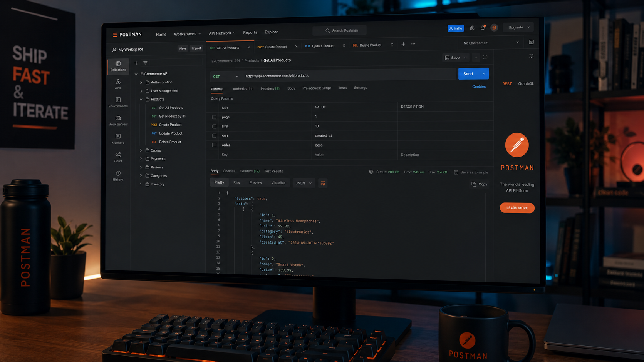Open the Environments sidebar panel
Screen dimensions: 644x362
(x=118, y=102)
